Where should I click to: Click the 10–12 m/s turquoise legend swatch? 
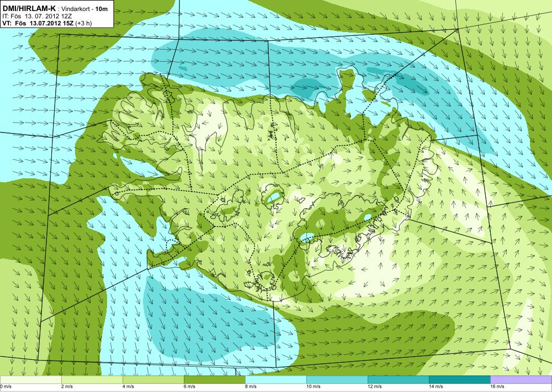click(337, 380)
